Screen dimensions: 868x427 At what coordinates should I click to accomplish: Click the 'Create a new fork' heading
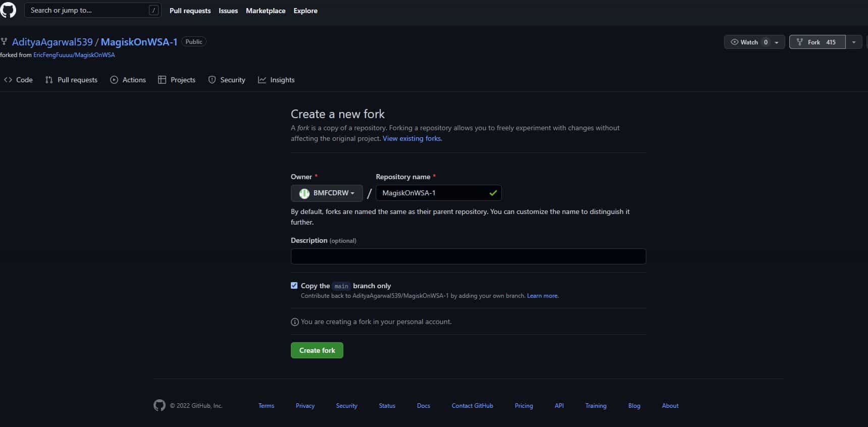point(338,114)
